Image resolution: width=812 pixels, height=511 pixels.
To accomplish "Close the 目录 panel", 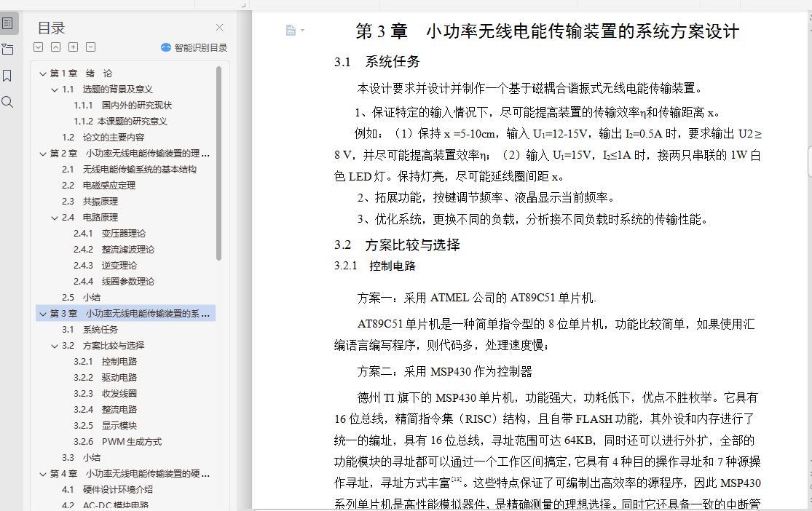I will 220,28.
